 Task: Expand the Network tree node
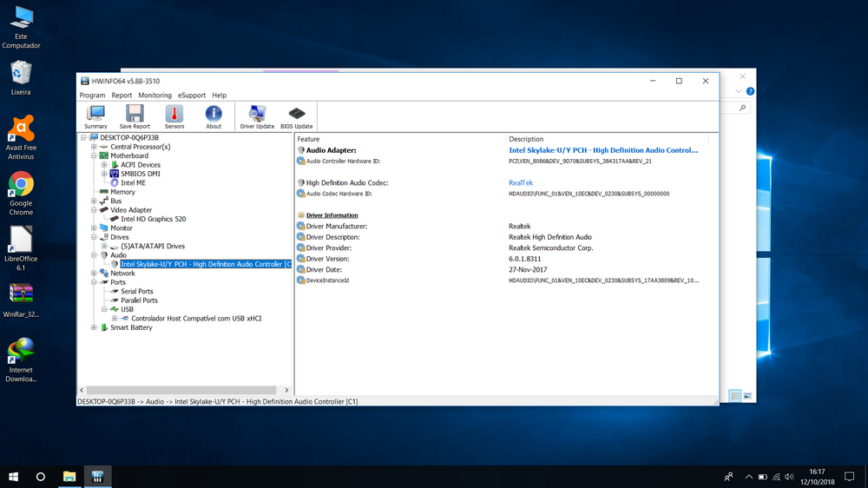tap(94, 274)
